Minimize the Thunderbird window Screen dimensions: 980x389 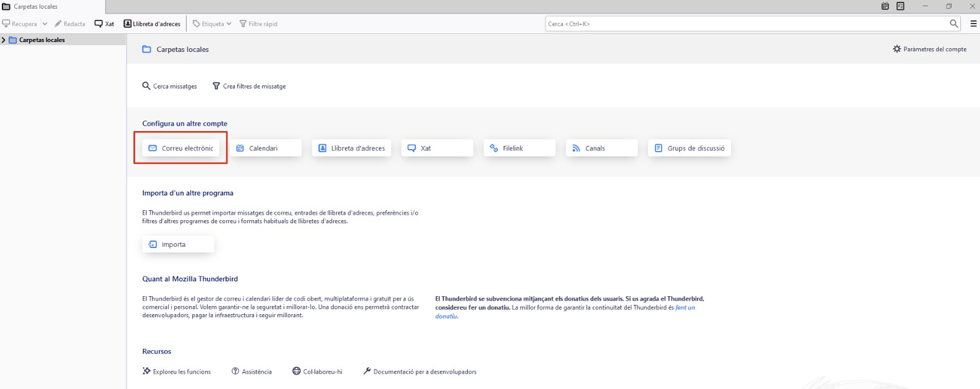(925, 6)
